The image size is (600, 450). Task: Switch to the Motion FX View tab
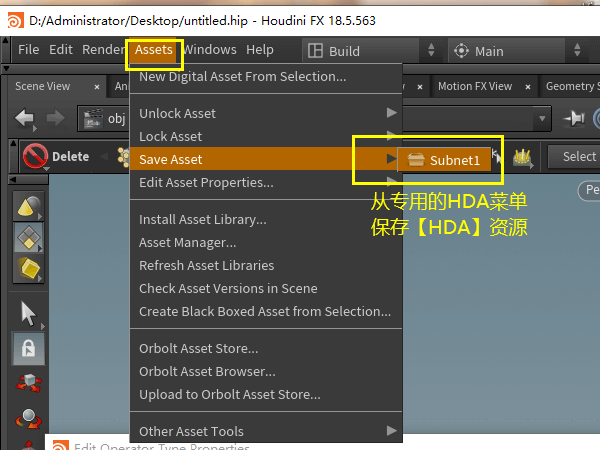[x=475, y=86]
